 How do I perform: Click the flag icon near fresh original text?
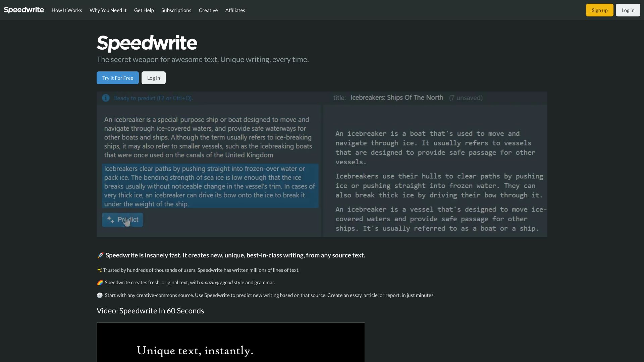click(x=100, y=283)
